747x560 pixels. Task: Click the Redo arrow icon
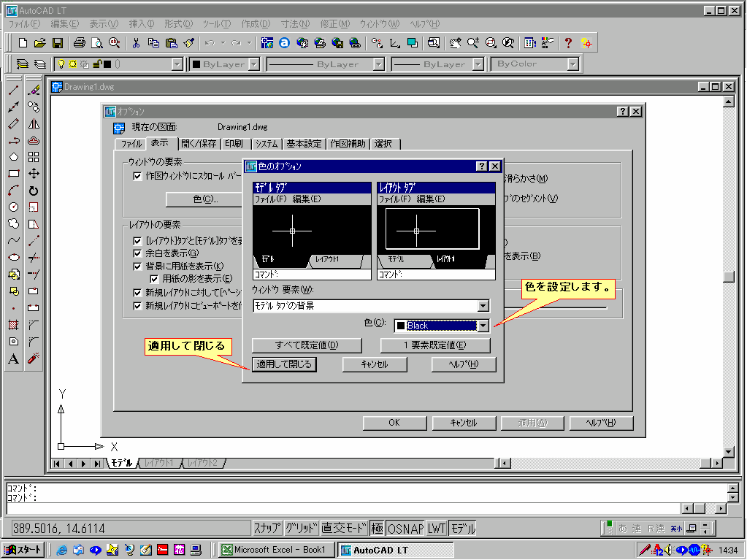237,43
